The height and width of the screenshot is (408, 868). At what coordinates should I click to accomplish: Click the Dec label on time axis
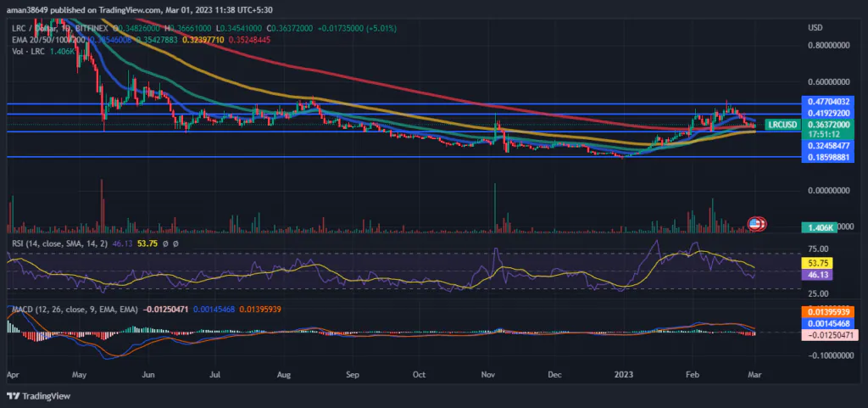point(554,375)
